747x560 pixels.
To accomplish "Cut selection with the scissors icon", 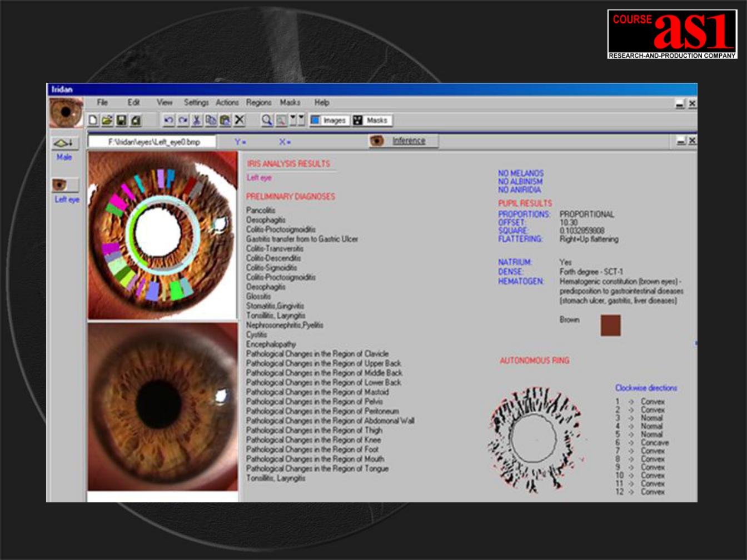I will coord(197,120).
